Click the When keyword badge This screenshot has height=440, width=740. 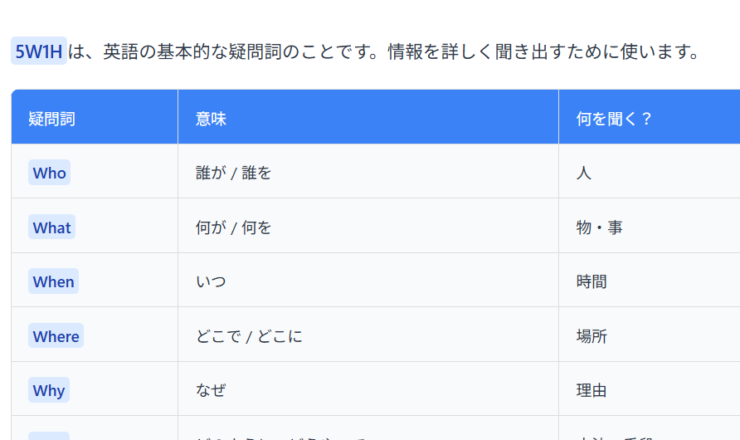click(x=53, y=282)
